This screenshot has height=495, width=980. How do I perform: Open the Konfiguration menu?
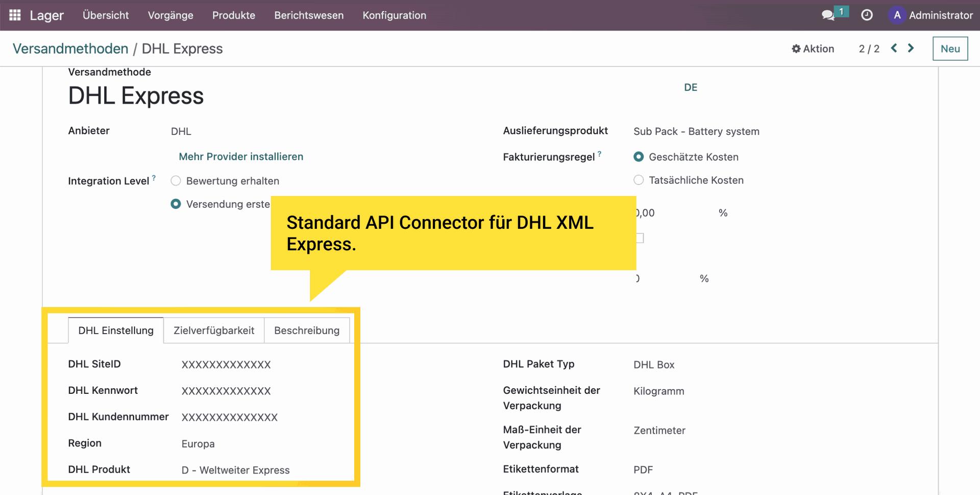pyautogui.click(x=395, y=15)
